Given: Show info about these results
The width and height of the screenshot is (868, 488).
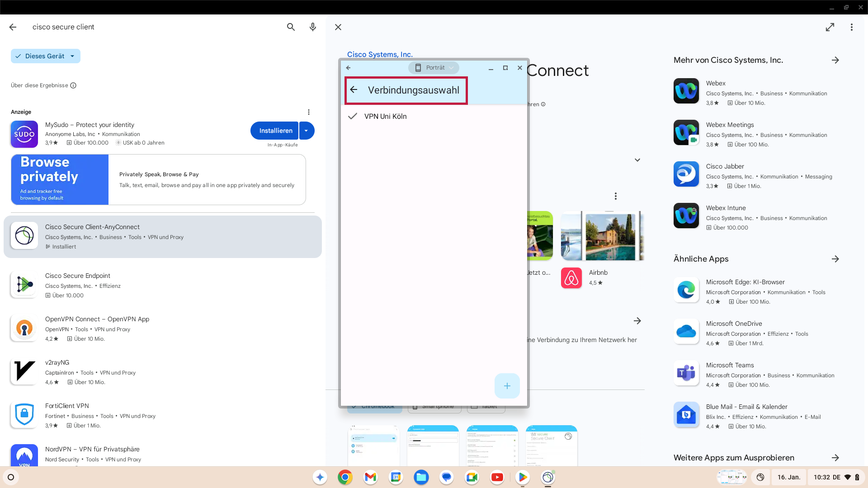Looking at the screenshot, I should [73, 85].
